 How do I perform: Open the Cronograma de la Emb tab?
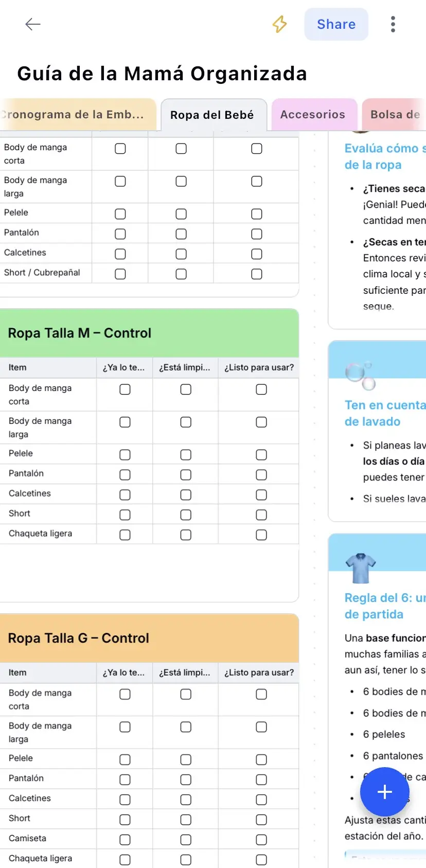tap(77, 114)
